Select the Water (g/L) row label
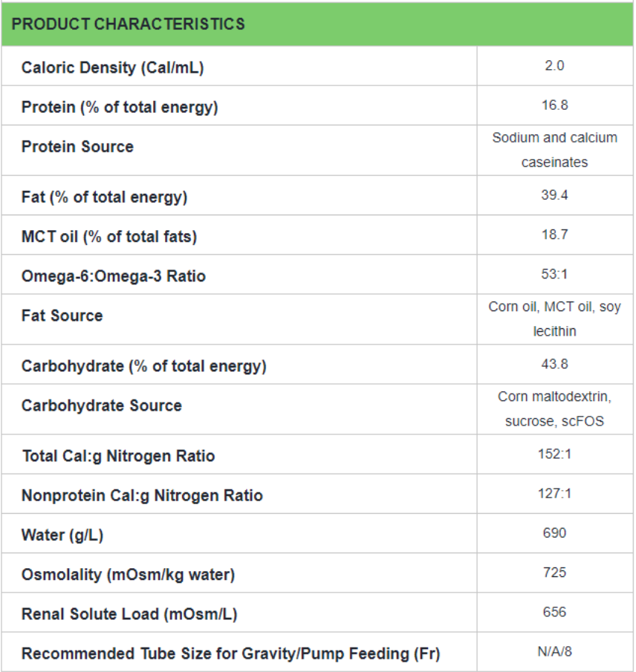The width and height of the screenshot is (636, 672). [x=62, y=535]
